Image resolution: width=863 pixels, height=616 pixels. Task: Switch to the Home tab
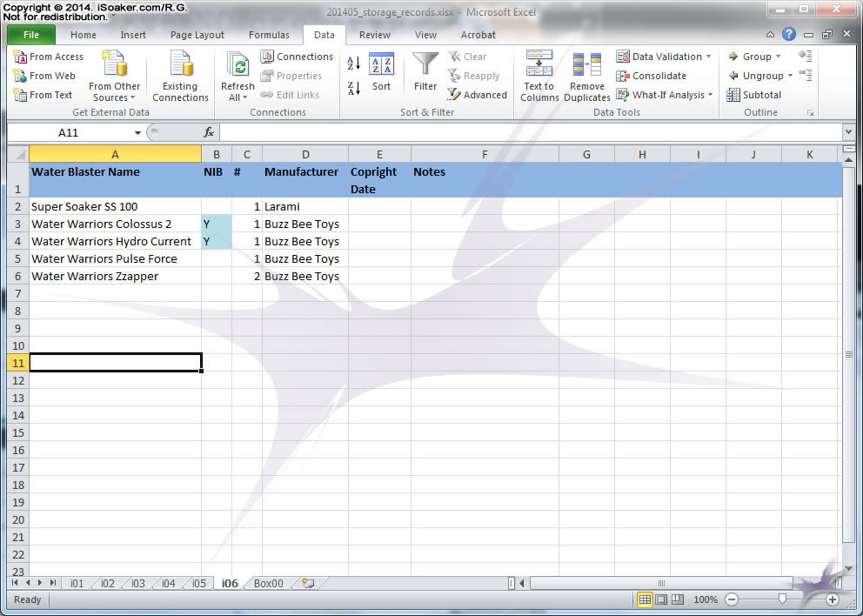click(x=84, y=35)
